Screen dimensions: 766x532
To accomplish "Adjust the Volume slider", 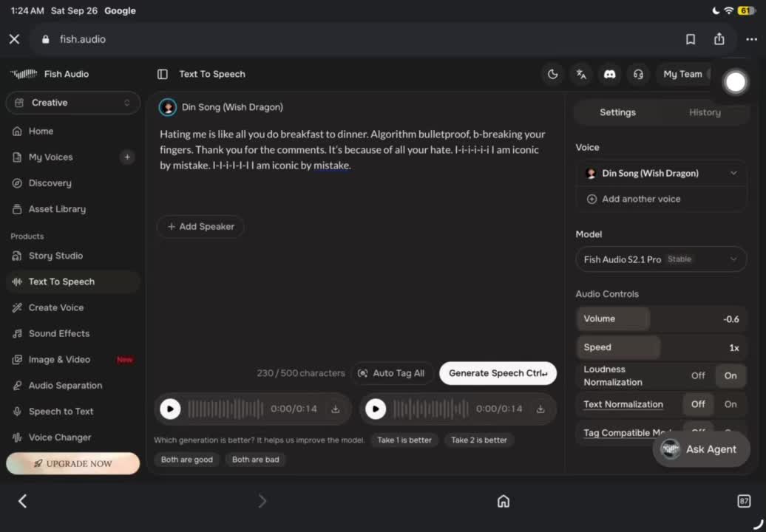I will click(661, 318).
